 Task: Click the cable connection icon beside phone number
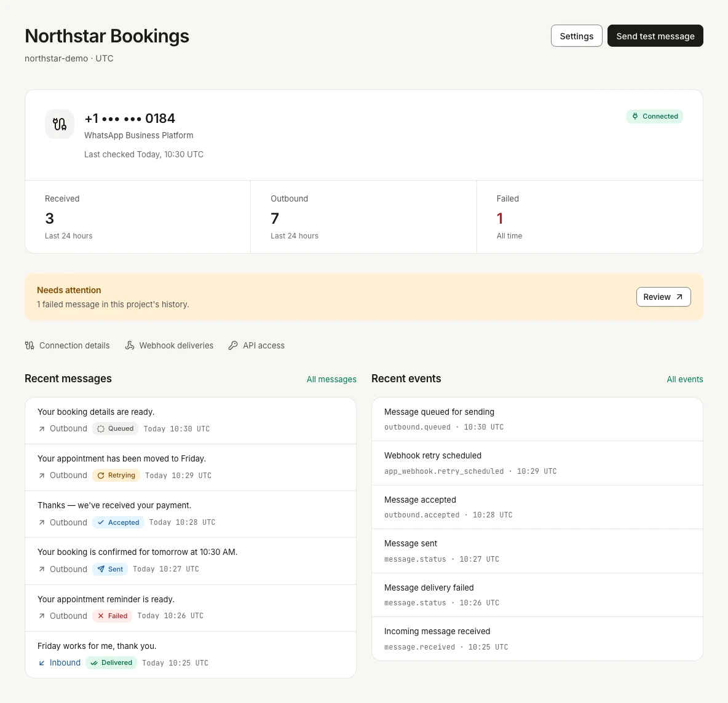(60, 124)
